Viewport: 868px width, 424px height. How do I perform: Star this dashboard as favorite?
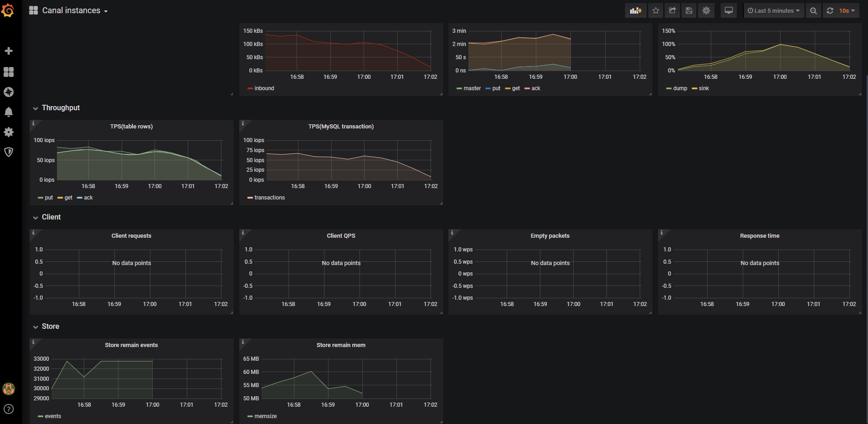point(656,10)
